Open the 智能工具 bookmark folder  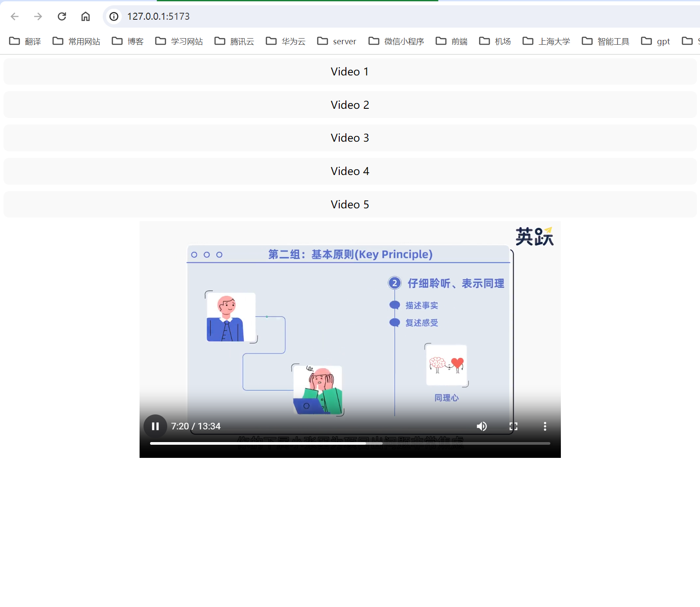pyautogui.click(x=606, y=41)
